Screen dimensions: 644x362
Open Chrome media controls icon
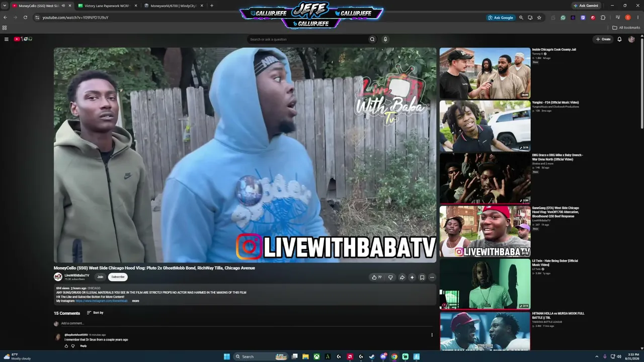click(618, 18)
